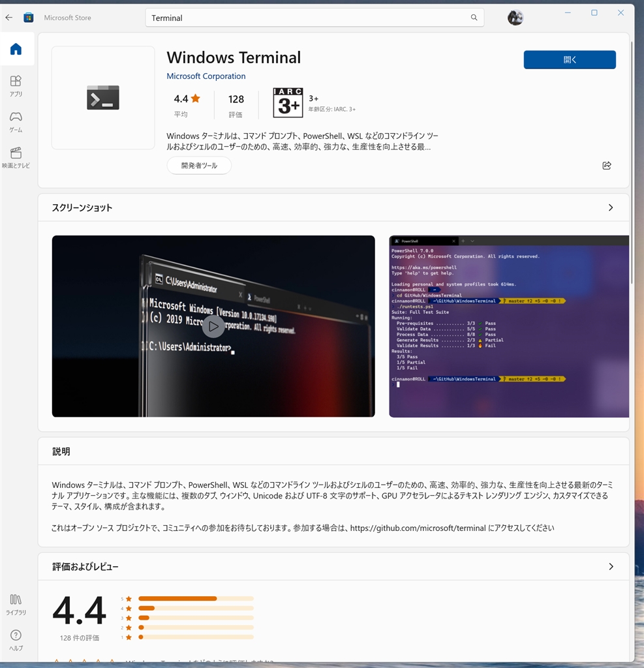644x668 pixels.
Task: Open the user profile avatar
Action: (515, 18)
